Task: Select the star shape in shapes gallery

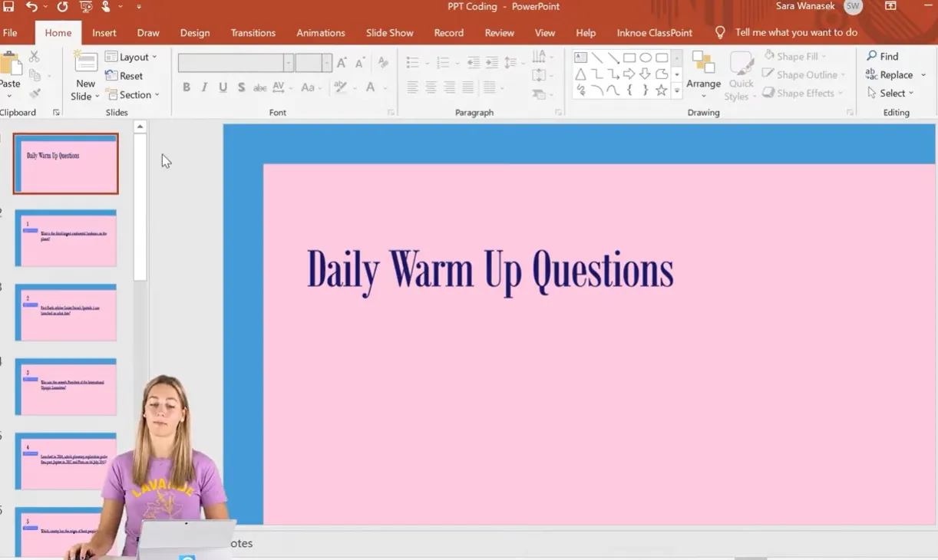Action: pos(661,91)
